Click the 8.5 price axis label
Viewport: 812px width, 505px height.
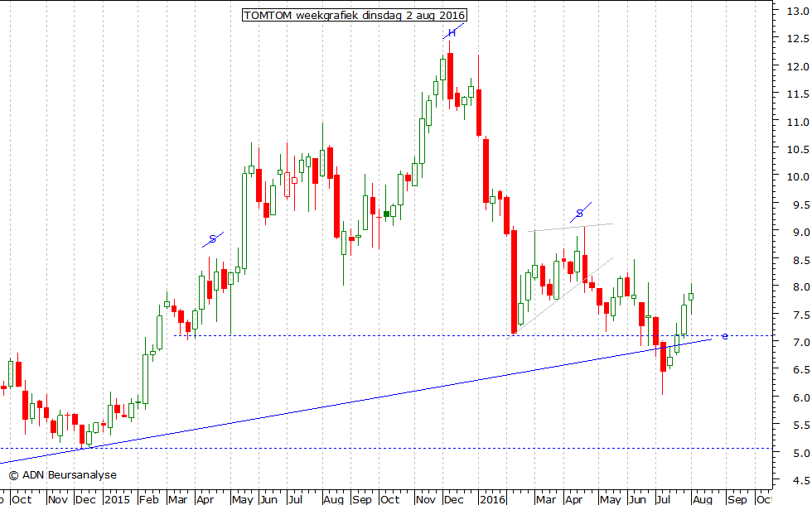pos(800,260)
